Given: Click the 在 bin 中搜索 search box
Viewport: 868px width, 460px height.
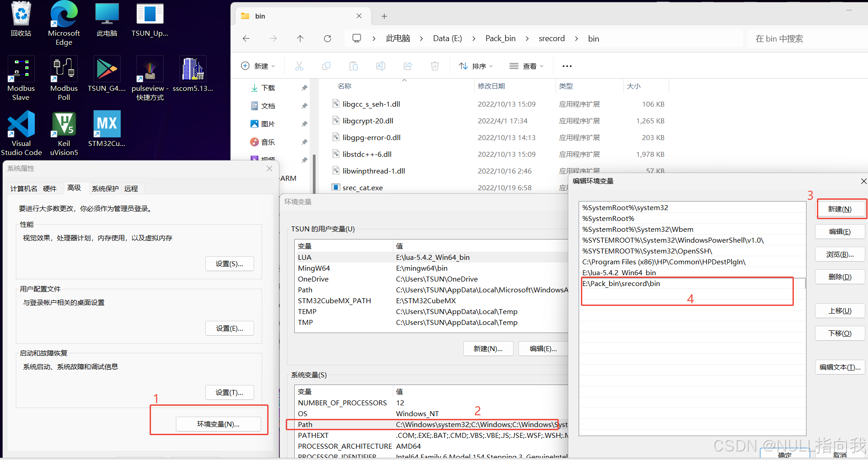Looking at the screenshot, I should 808,38.
